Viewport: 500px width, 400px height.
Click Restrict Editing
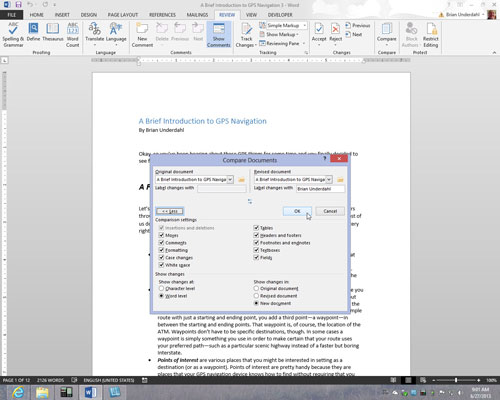[x=431, y=35]
